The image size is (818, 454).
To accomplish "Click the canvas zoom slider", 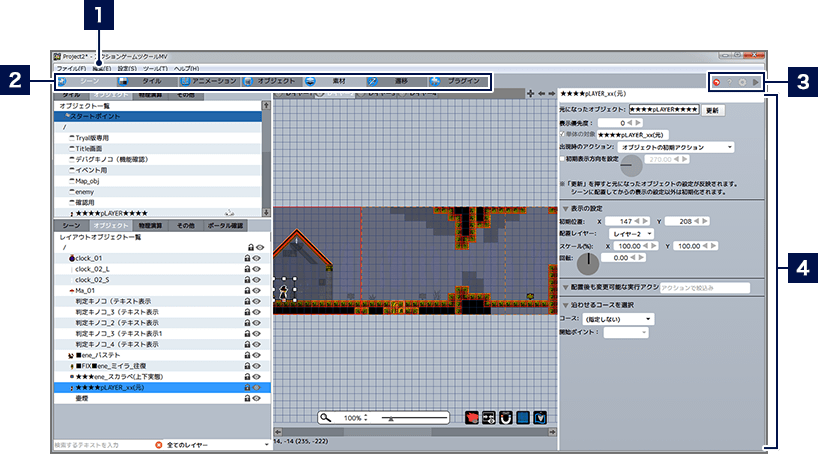I will coord(413,417).
